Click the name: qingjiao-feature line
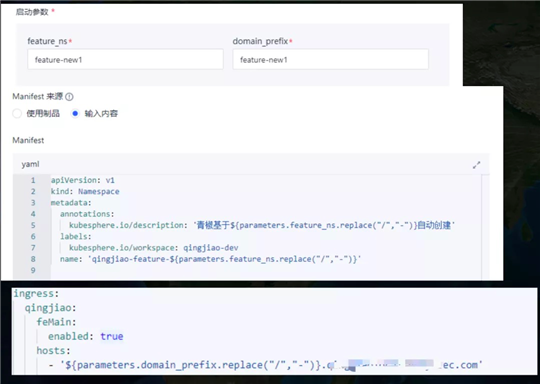The image size is (540, 384). coord(210,259)
